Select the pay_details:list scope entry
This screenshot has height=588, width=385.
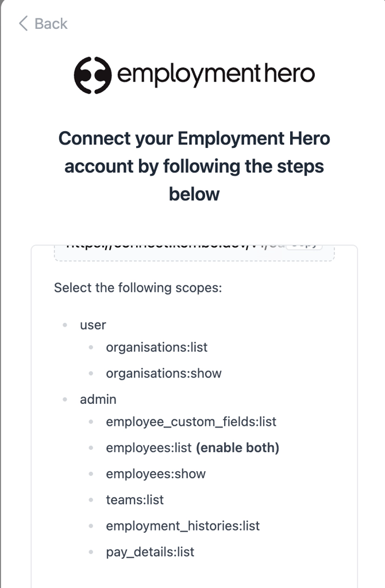[x=150, y=552]
